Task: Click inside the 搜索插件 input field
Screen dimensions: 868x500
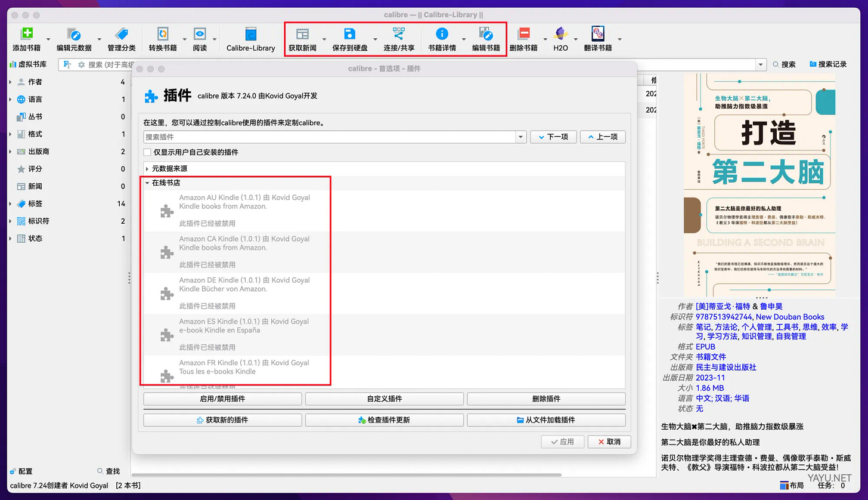Action: (330, 137)
